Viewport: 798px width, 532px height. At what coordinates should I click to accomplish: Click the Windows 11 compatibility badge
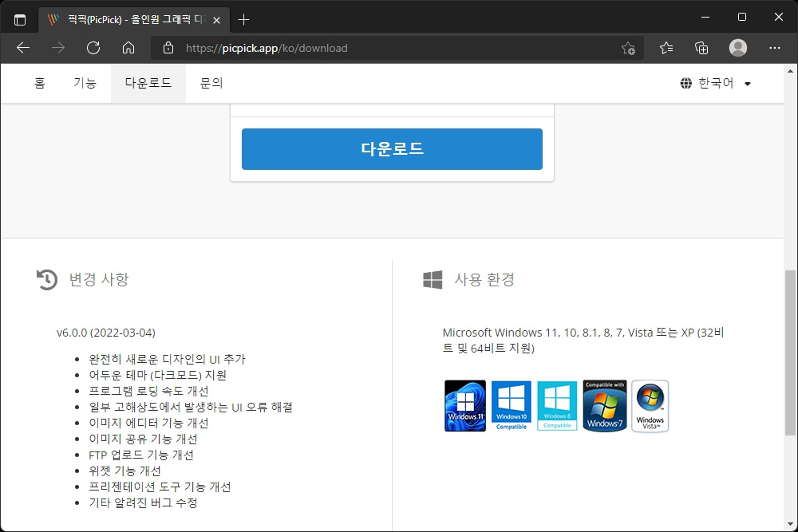coord(464,405)
